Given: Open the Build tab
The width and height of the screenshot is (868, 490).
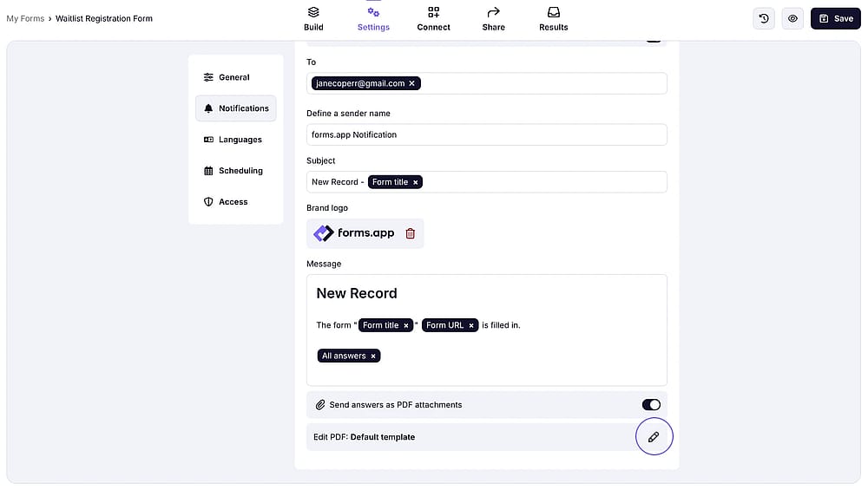Looking at the screenshot, I should tap(313, 19).
